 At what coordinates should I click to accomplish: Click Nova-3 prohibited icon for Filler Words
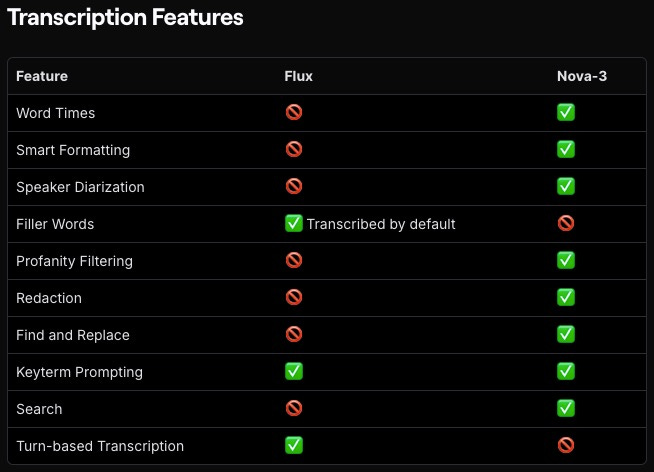point(566,223)
